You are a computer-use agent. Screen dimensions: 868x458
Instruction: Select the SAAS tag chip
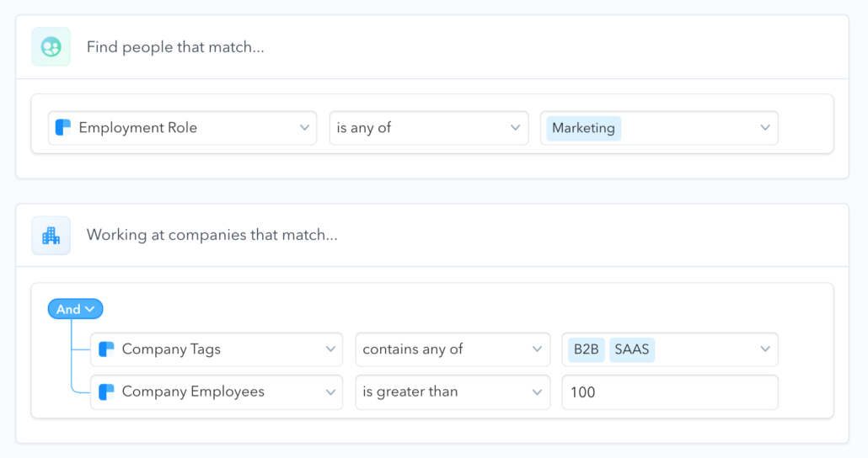pos(632,349)
